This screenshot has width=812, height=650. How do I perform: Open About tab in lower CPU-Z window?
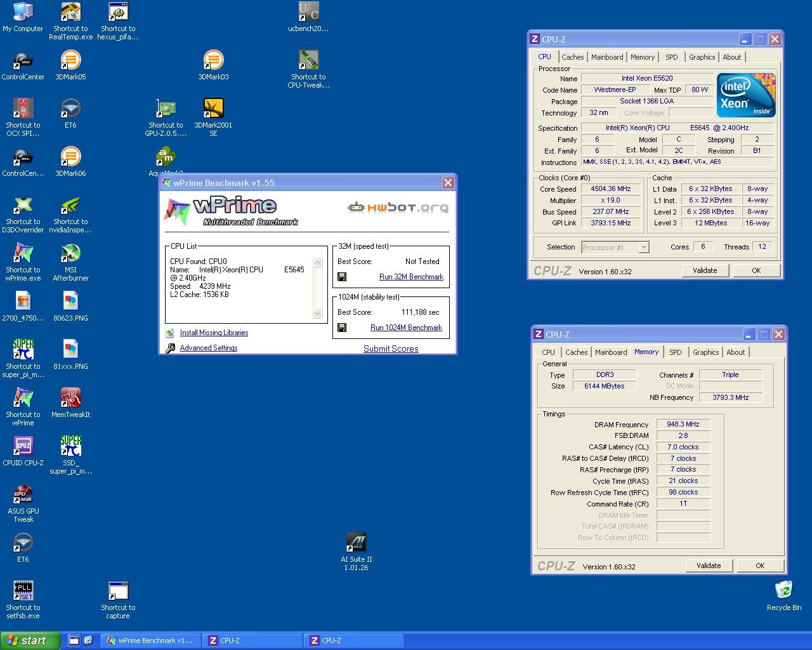(x=736, y=352)
